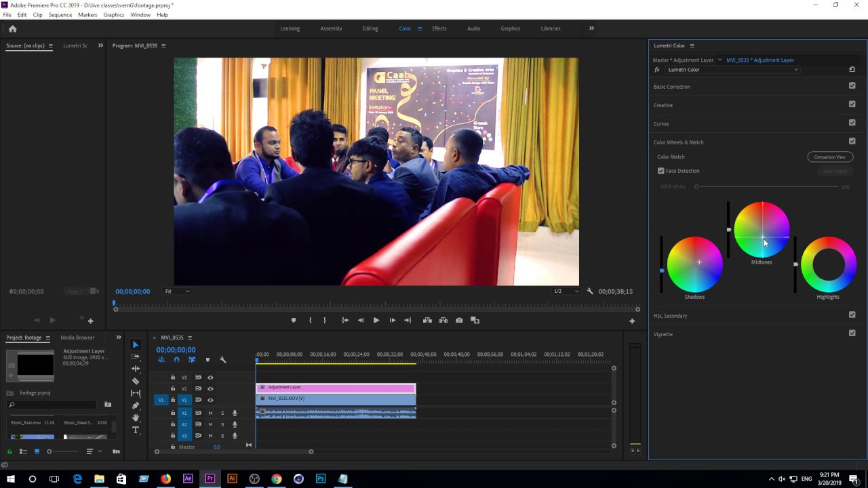The image size is (868, 488).
Task: Select the Selection tool arrow
Action: pyautogui.click(x=136, y=344)
